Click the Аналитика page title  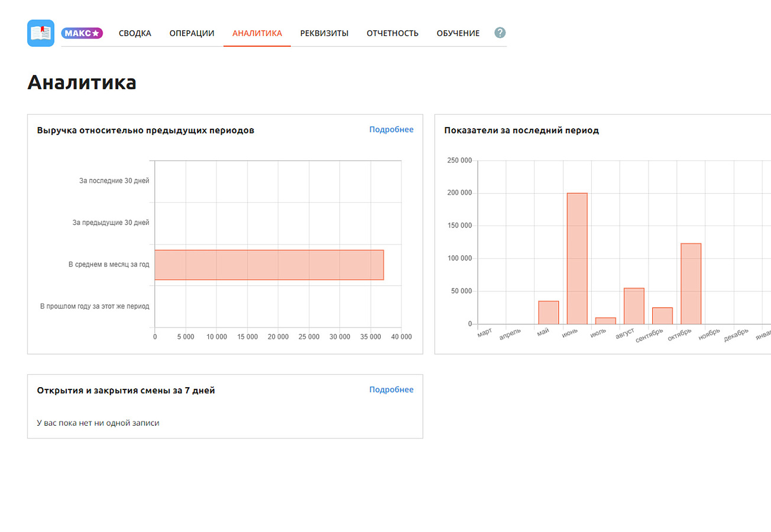click(82, 82)
